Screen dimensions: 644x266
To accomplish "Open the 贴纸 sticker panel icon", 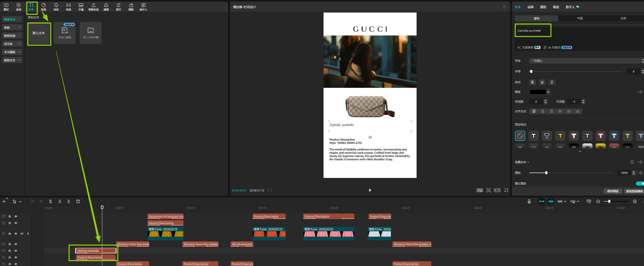I will [x=44, y=7].
